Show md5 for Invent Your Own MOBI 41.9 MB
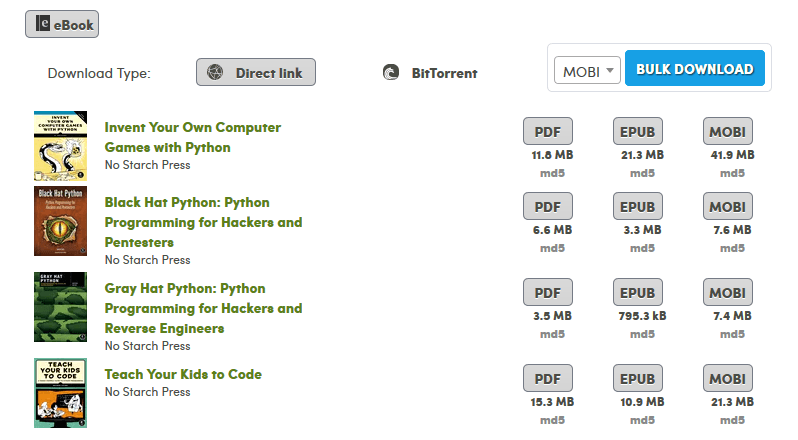 click(x=732, y=173)
